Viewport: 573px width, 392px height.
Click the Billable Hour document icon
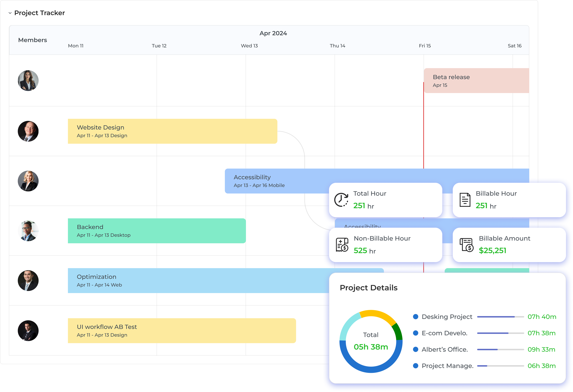[465, 200]
